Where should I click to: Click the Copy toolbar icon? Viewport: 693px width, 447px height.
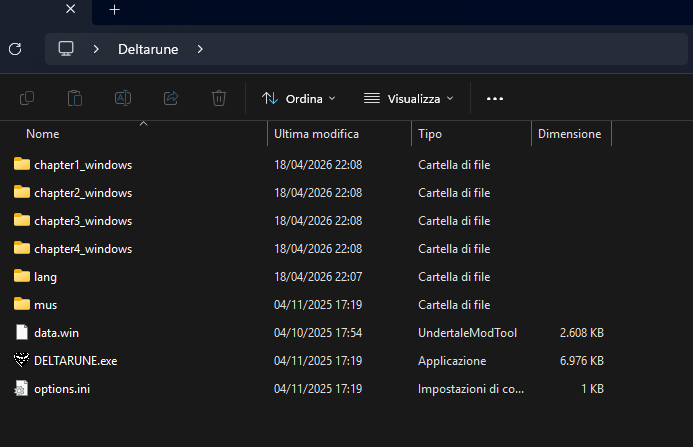27,98
